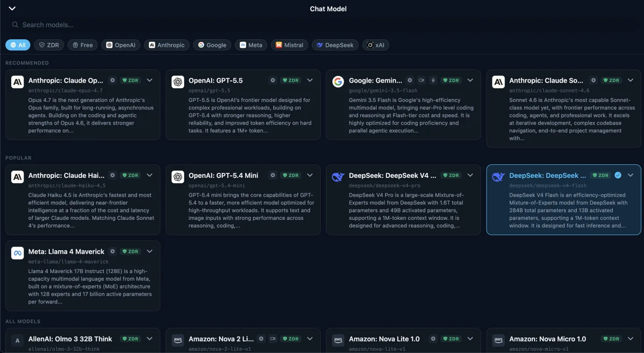Click the whale logo on the deepseek-v4-flash card

(498, 177)
